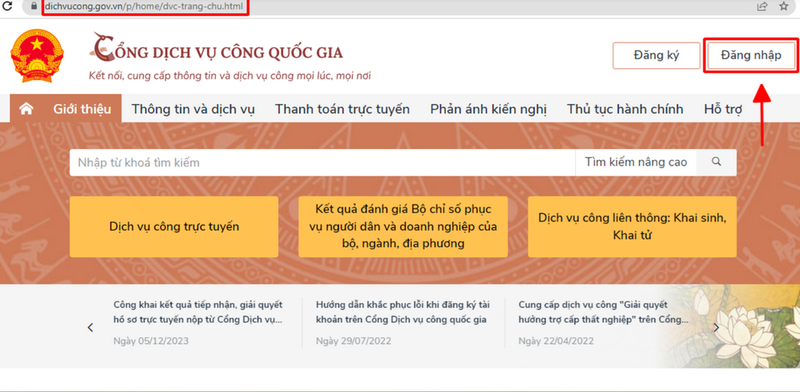
Task: Go home via the house icon
Action: pyautogui.click(x=26, y=109)
